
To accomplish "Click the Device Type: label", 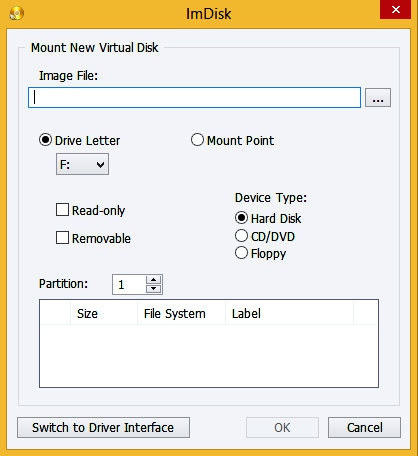I will tap(271, 198).
